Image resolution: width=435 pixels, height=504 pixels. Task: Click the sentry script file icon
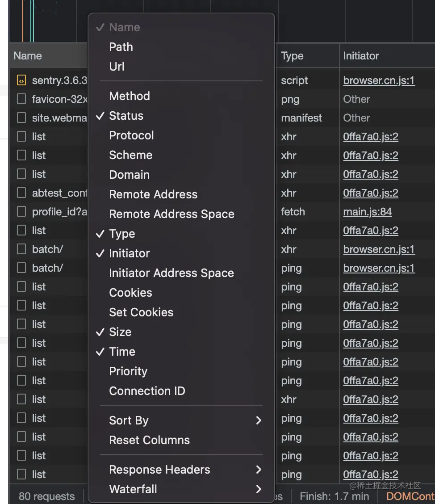(x=21, y=80)
